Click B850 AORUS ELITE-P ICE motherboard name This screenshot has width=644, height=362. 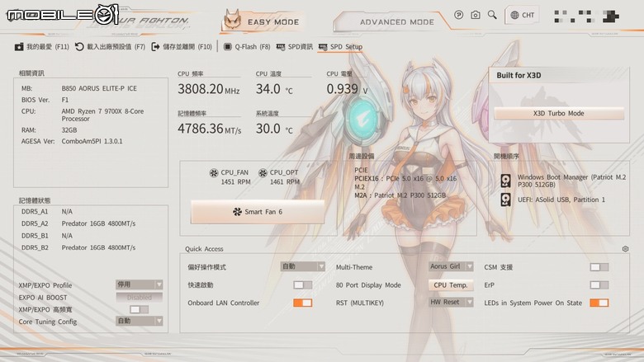point(99,88)
